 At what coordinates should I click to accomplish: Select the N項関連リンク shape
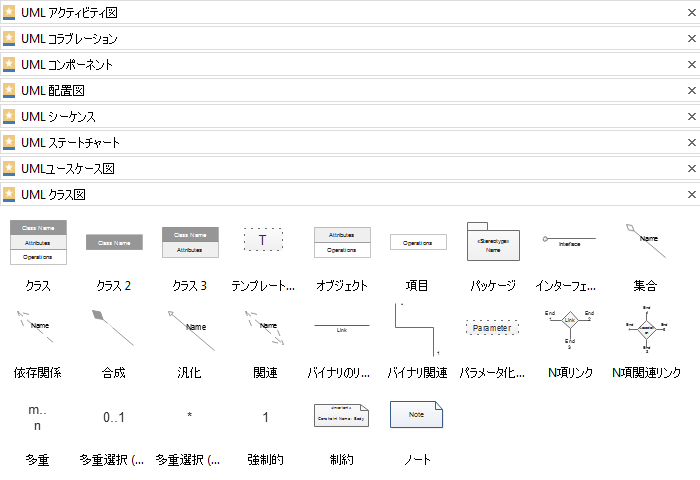coord(646,329)
